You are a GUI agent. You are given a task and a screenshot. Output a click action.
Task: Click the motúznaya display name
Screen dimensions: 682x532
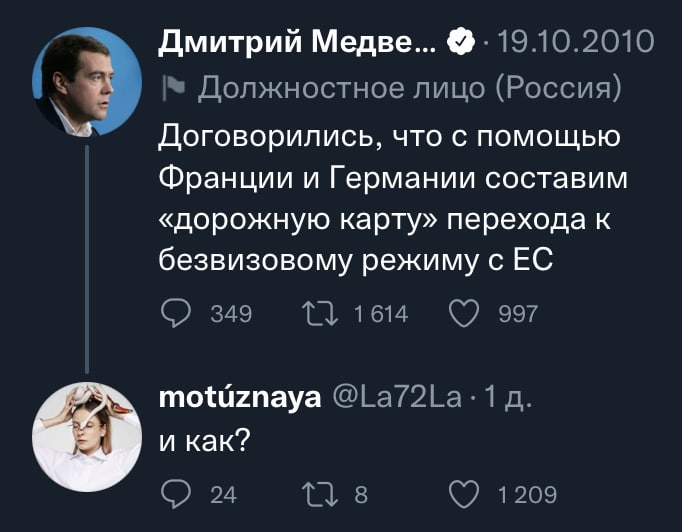click(240, 398)
